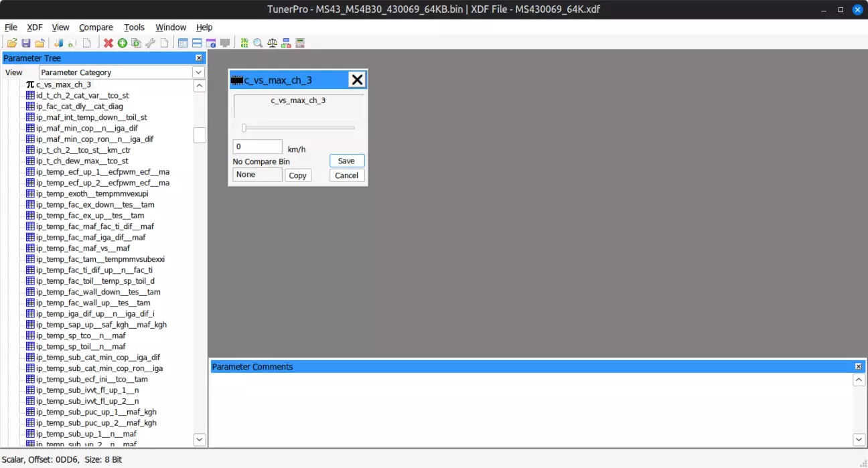Click the c_vs_max_ch_3 value slider handle

pos(244,128)
